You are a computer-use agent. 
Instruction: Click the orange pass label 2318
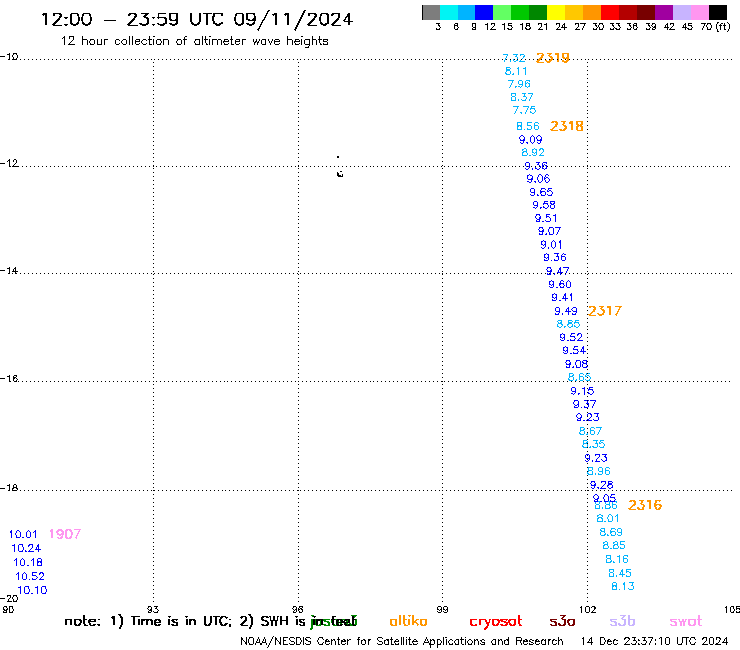click(567, 126)
